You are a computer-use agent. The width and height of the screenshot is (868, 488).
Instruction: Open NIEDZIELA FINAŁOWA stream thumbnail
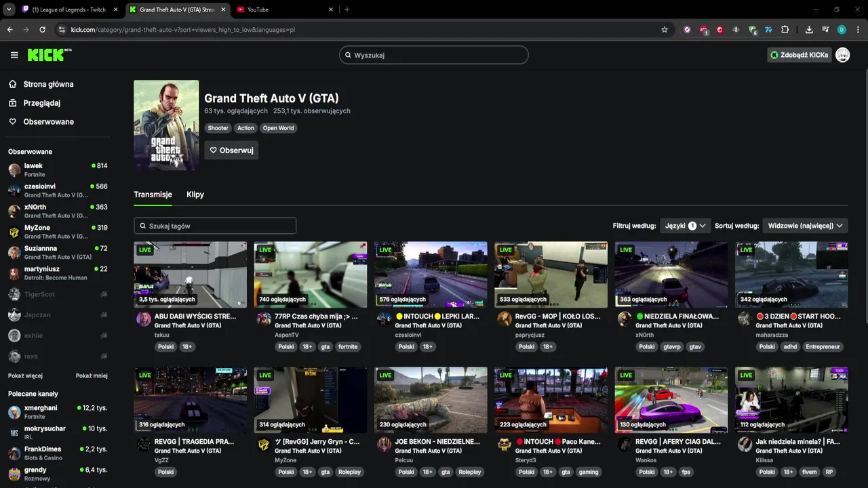pos(671,274)
